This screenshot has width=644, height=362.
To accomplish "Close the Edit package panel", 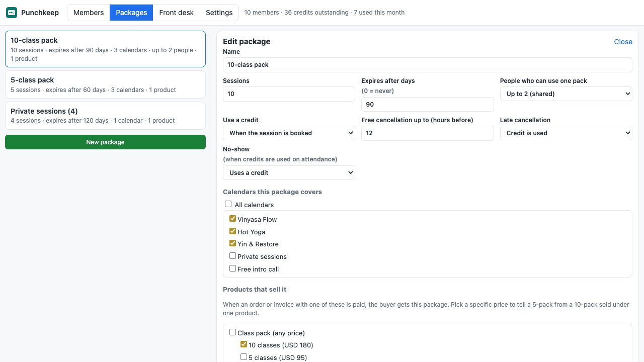I will [623, 42].
